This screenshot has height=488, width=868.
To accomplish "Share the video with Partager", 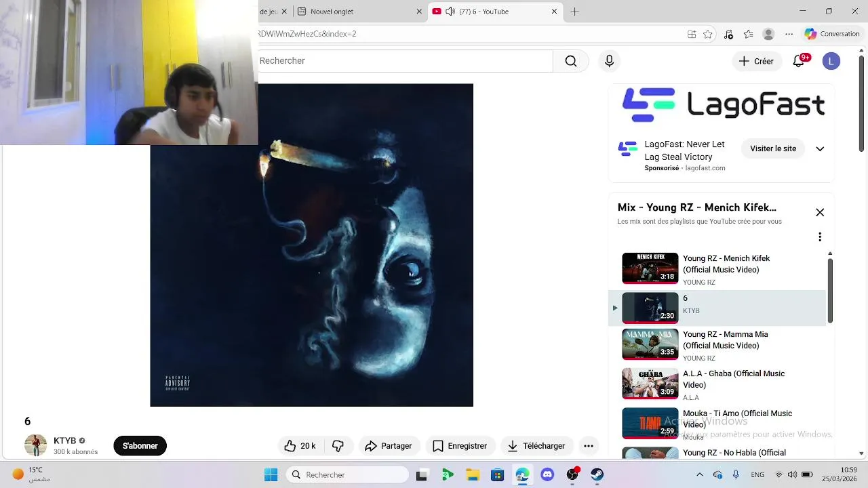I will tap(389, 446).
